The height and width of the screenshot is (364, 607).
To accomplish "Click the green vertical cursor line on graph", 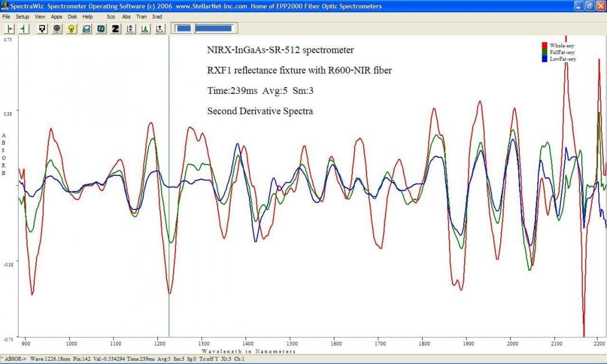I will [x=169, y=169].
